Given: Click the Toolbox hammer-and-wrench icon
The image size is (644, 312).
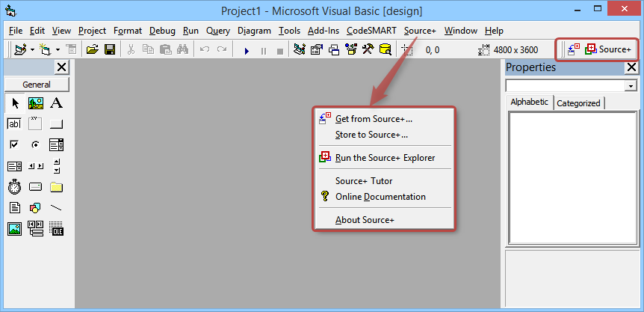Looking at the screenshot, I should pyautogui.click(x=368, y=49).
